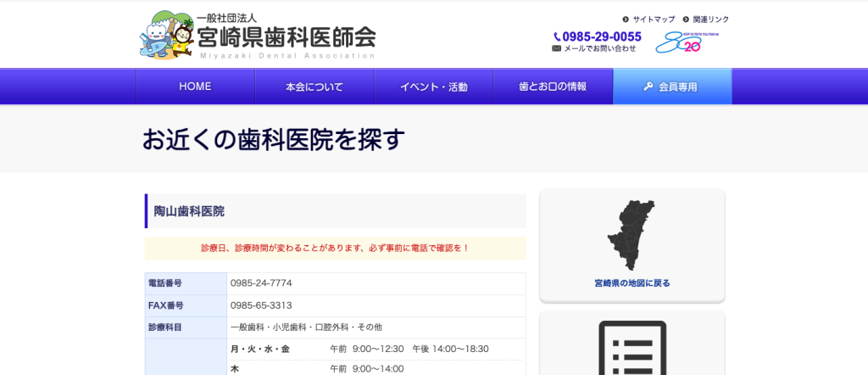Click the arrow bullet before サイトマップ
Viewport: 868px width, 375px height.
tap(626, 19)
